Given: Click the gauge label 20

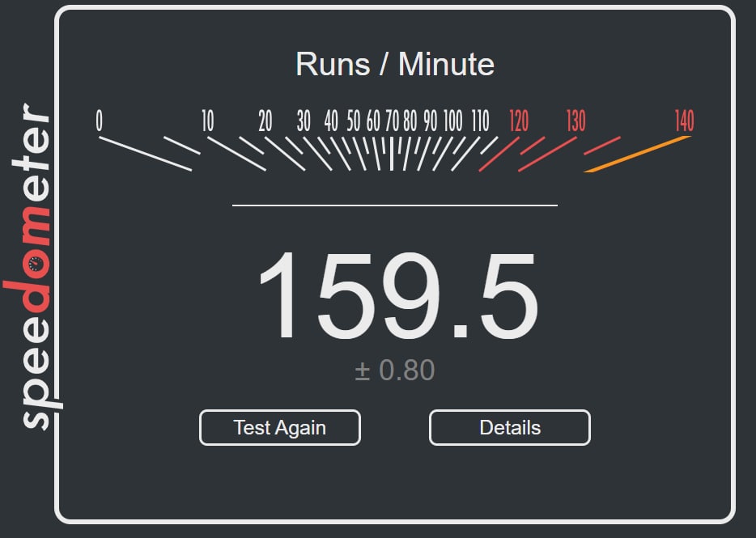Looking at the screenshot, I should [265, 121].
